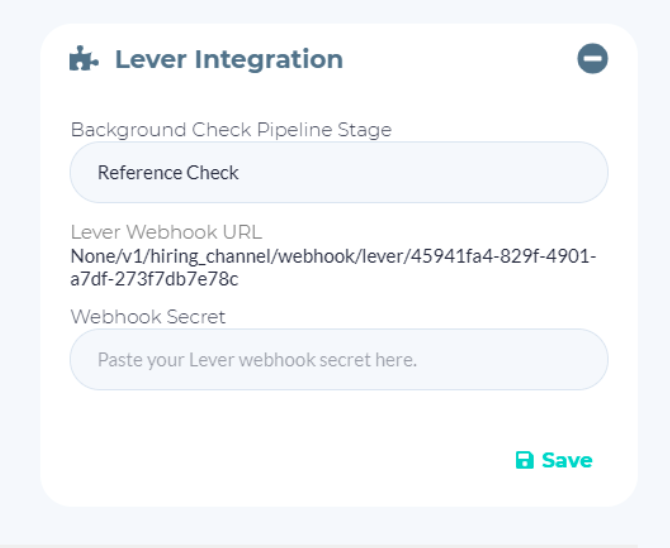Click the Lever Integration heading
670x548 pixels.
229,59
